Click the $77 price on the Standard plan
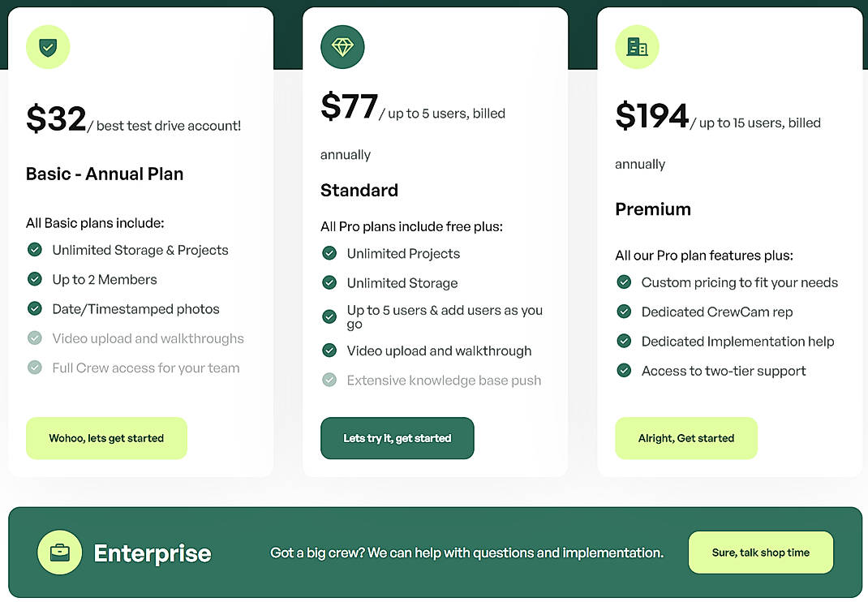Viewport: 868px width, 602px height. point(350,107)
